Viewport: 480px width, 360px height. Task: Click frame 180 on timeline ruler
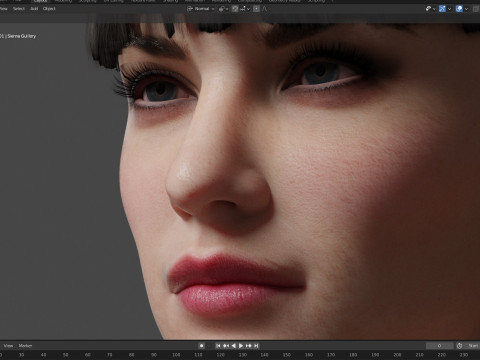(353, 355)
